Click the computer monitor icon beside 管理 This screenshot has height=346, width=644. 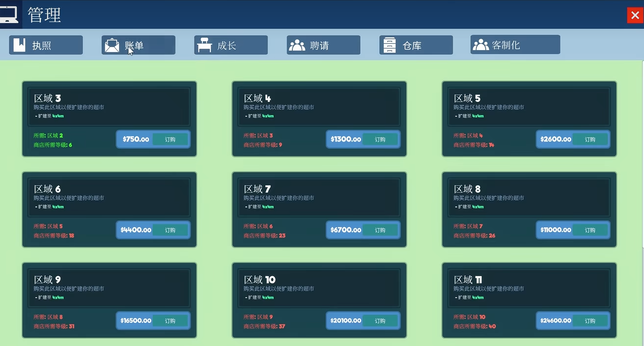9,14
